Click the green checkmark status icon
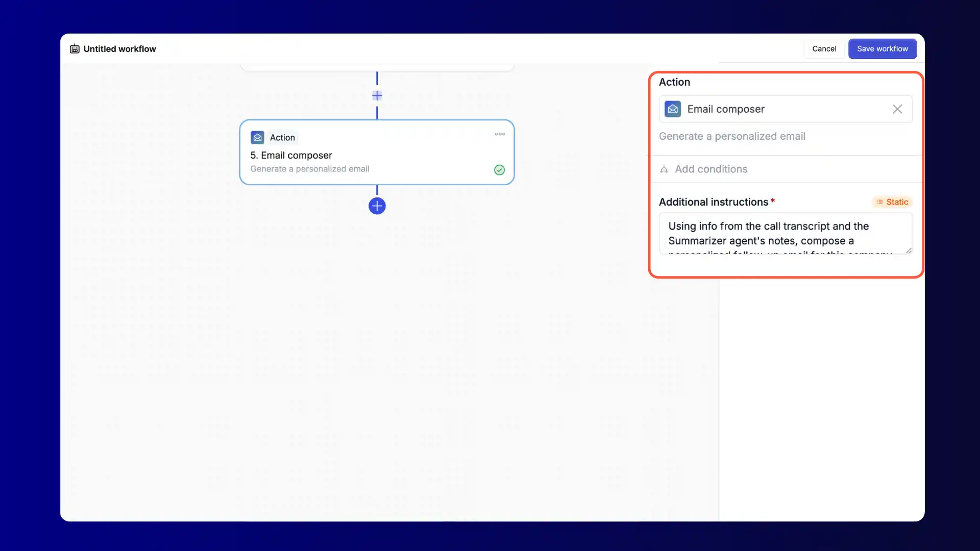Image resolution: width=980 pixels, height=551 pixels. (x=499, y=170)
